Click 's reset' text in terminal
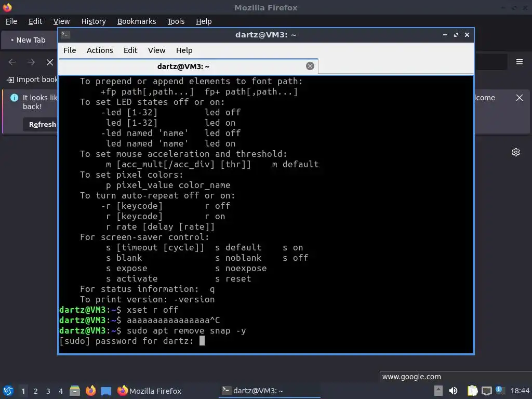 (233, 279)
